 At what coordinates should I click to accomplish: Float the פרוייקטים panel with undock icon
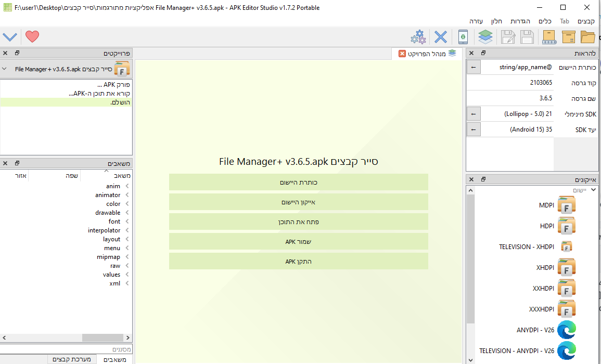[x=17, y=53]
